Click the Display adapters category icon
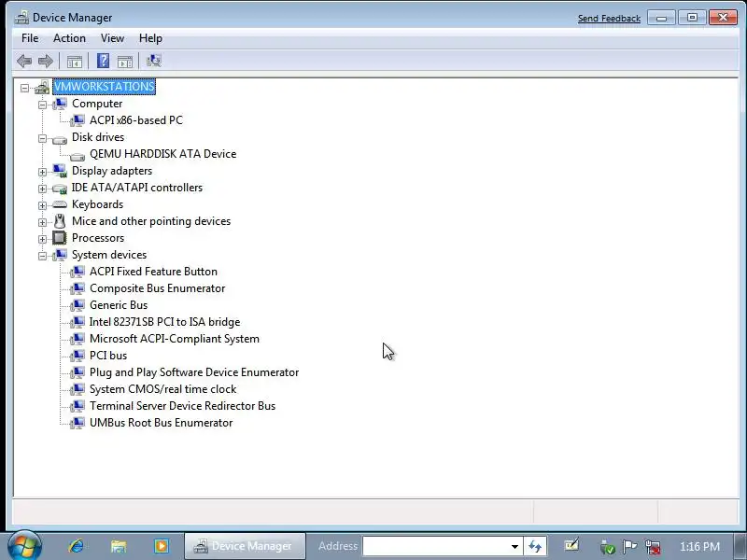This screenshot has height=560, width=747. click(x=60, y=171)
